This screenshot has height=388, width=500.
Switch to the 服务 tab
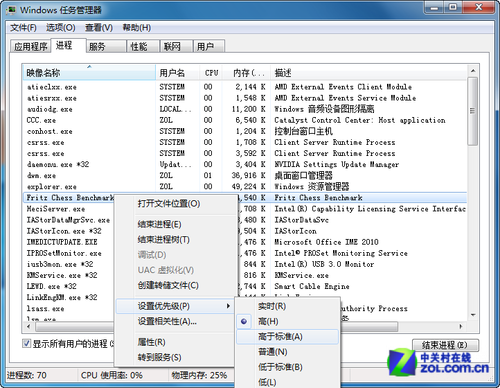[x=106, y=46]
